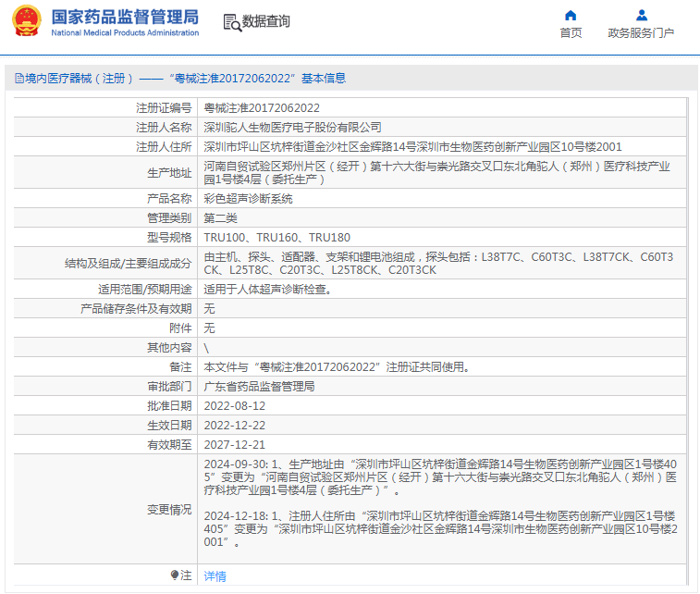Screen dimensions: 700x594
Task: Click the 国家药品监督管理局 site title
Action: click(x=124, y=17)
